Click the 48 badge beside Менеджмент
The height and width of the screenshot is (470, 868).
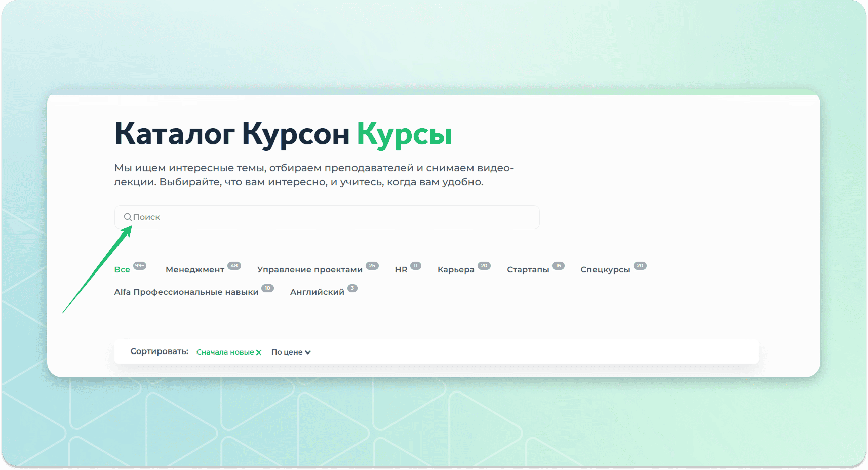[234, 266]
